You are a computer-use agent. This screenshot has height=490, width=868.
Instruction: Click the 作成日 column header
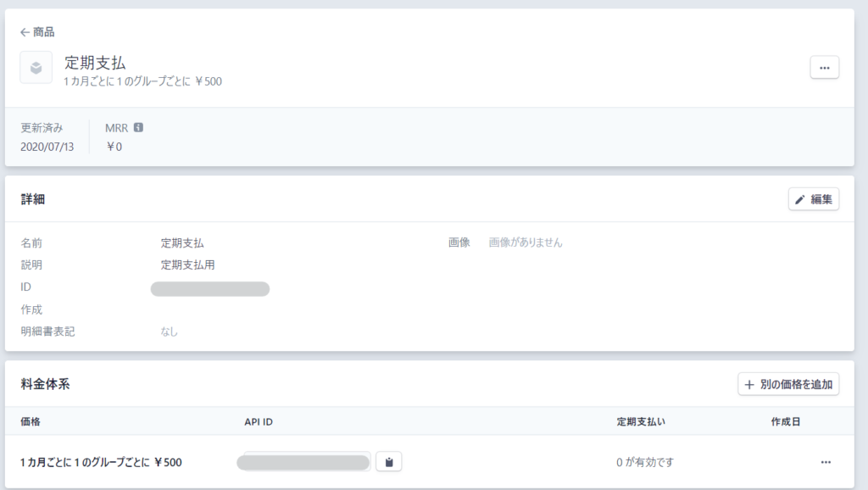click(x=786, y=422)
